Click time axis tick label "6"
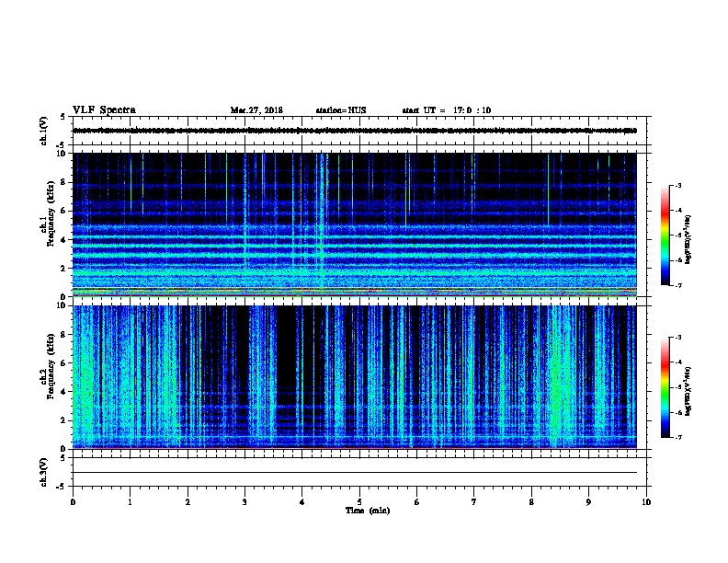This screenshot has width=728, height=563. click(417, 502)
